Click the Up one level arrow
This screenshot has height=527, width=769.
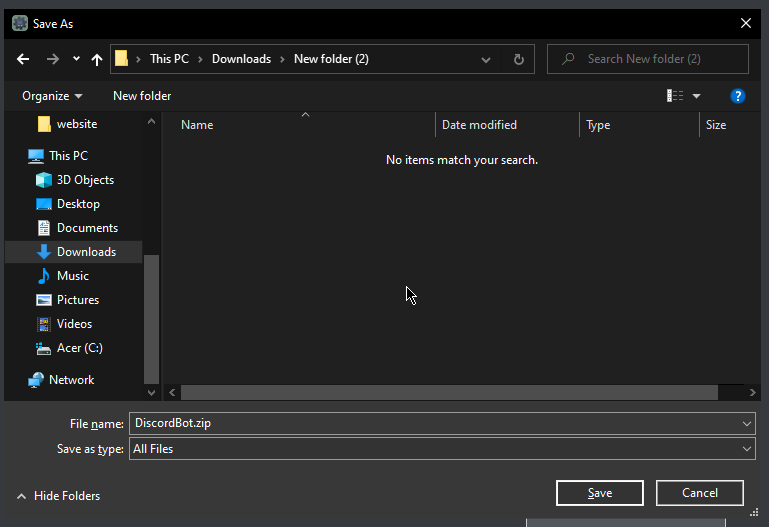[97, 59]
